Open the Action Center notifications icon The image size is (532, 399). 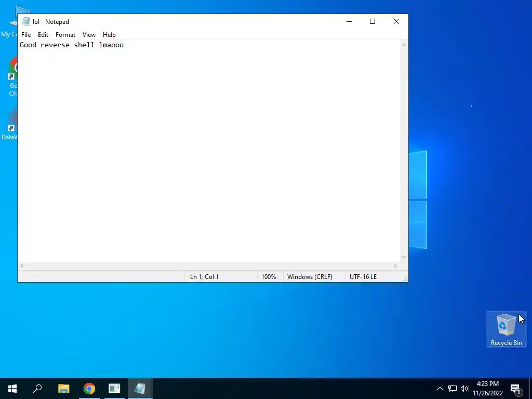tap(516, 389)
